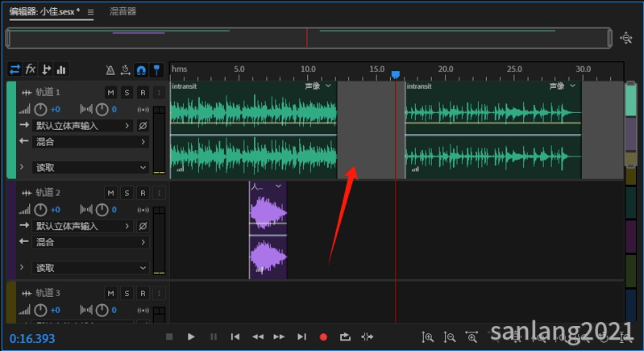Open the editor panel menu icon

click(x=90, y=12)
